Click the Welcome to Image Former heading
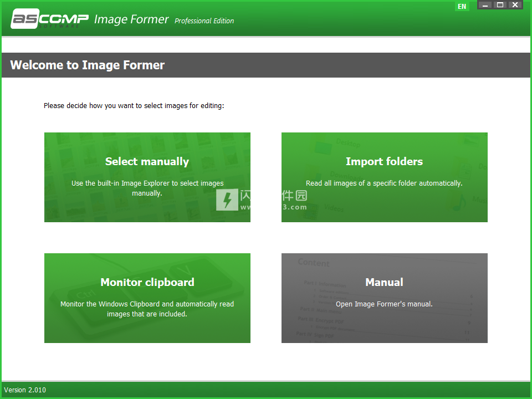 pyautogui.click(x=87, y=65)
